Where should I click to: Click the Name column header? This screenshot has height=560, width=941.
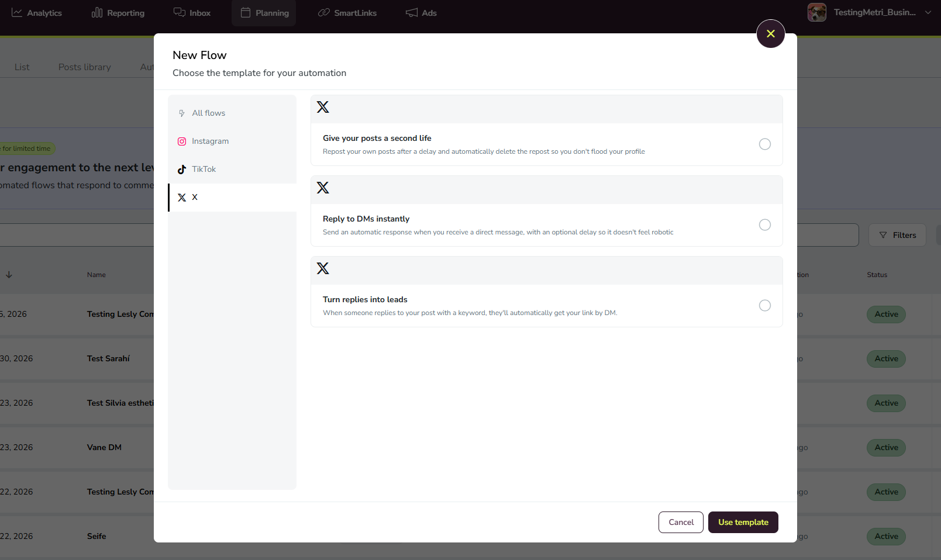[x=96, y=275]
